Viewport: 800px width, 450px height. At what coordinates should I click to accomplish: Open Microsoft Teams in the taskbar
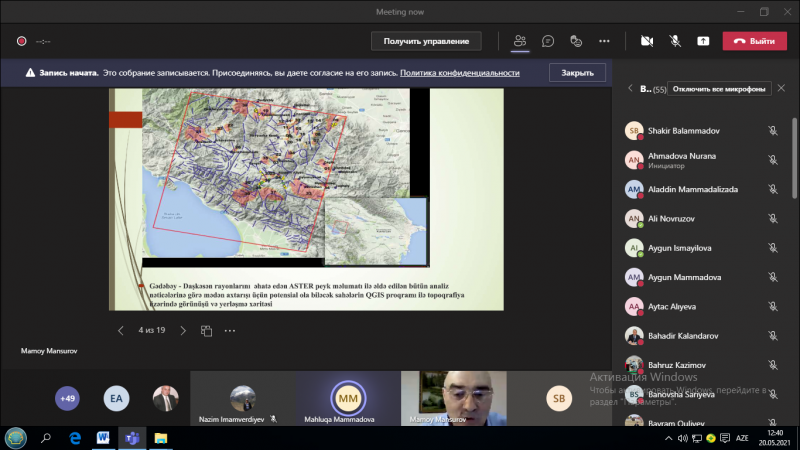coord(130,438)
